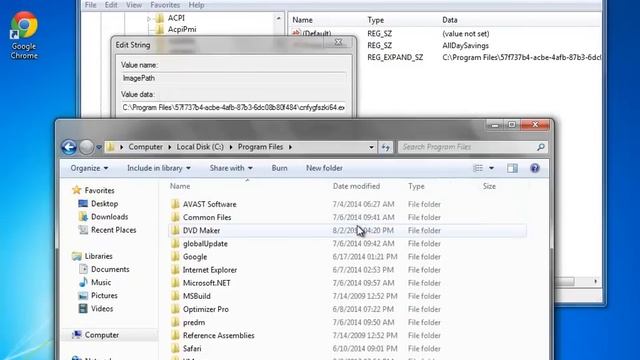This screenshot has height=360, width=640.
Task: Click Computer in the address breadcrumb
Action: pyautogui.click(x=145, y=147)
